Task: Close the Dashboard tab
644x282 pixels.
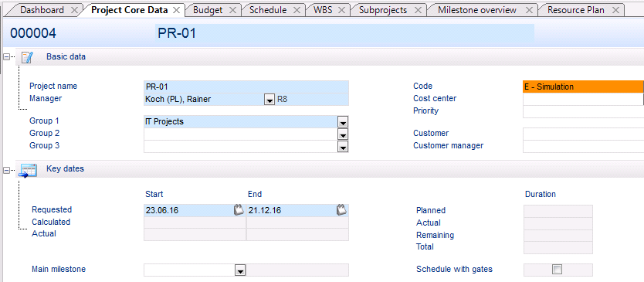Action: (x=74, y=10)
